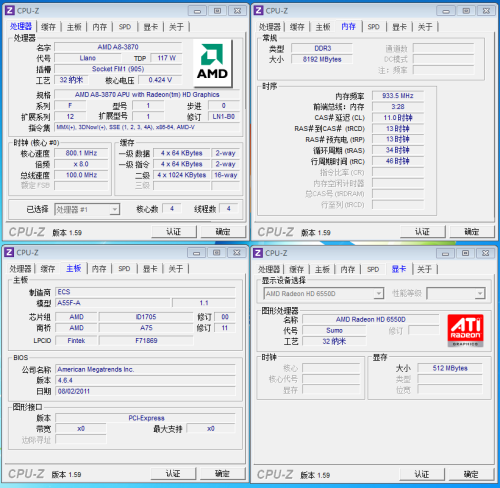Select the 处理器 tab in the memory window
The width and height of the screenshot is (500, 488).
[x=269, y=27]
